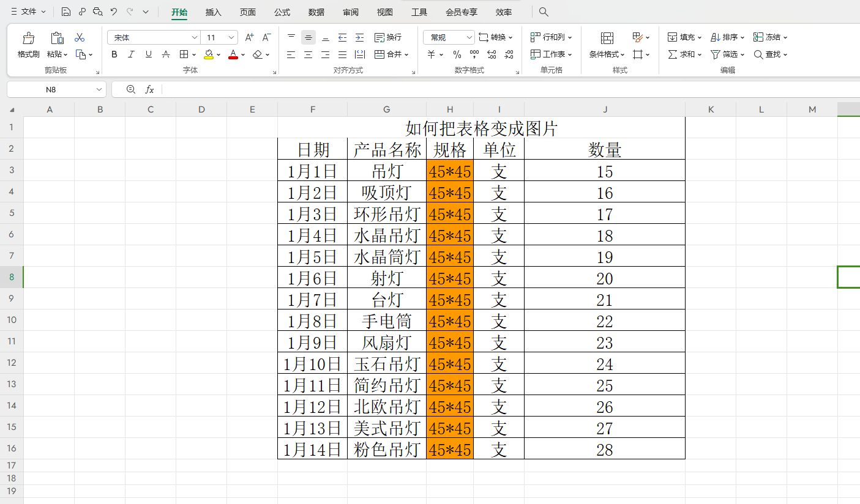Click the 合并 merge cells button

coord(388,54)
